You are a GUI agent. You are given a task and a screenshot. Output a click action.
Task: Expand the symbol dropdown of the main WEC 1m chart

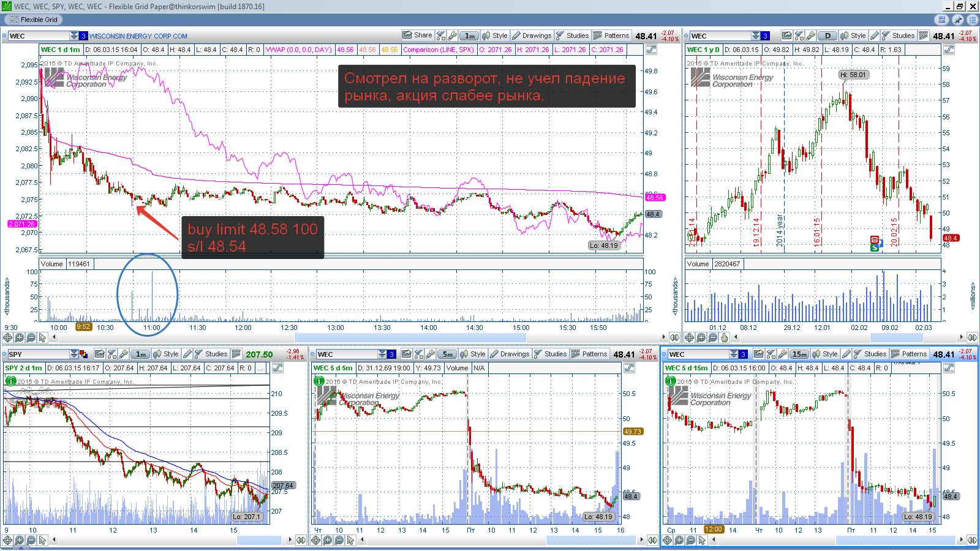74,36
